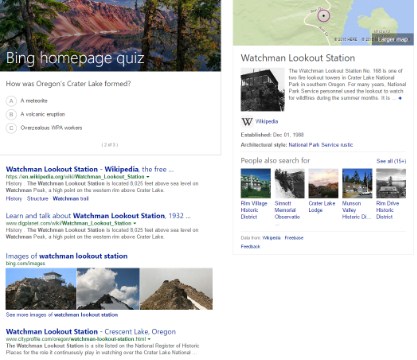Expand the dropdown arrow beside the digplanet.com URL

tap(135, 223)
